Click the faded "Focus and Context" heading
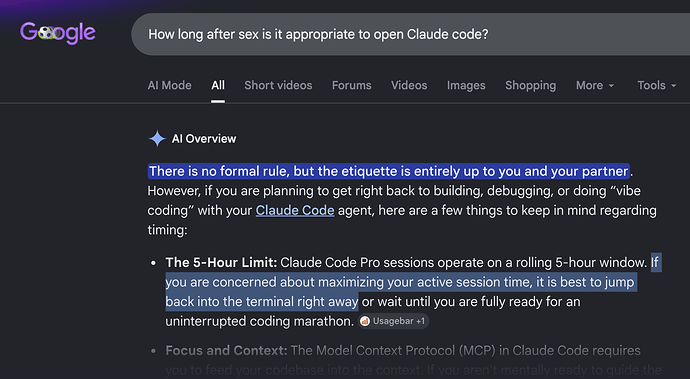Image resolution: width=690 pixels, height=379 pixels. (x=226, y=351)
